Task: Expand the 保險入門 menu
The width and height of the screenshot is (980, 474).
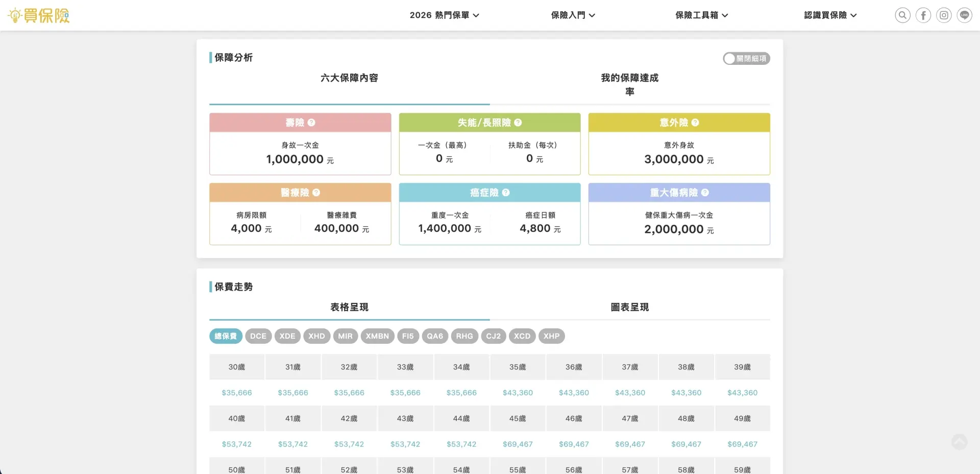Action: click(573, 15)
